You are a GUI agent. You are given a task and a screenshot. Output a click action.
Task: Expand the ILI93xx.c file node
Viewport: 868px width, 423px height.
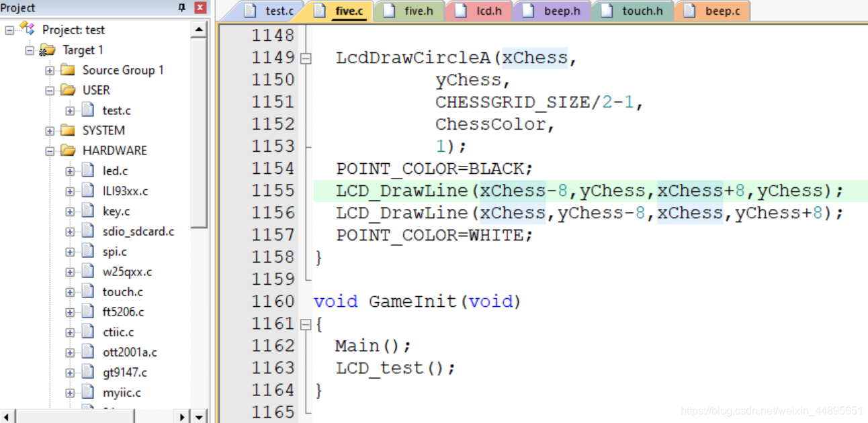(70, 191)
